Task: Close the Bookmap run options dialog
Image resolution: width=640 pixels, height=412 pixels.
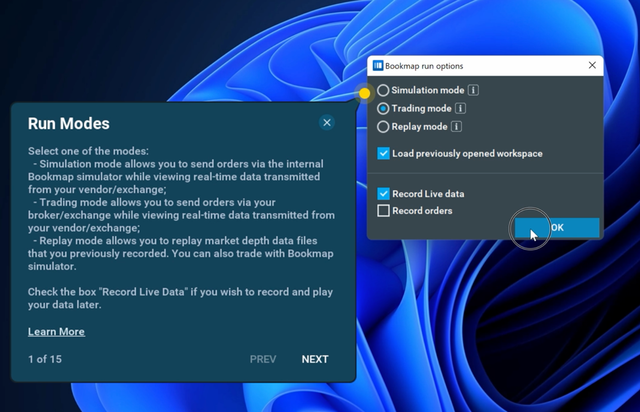Action: tap(592, 65)
